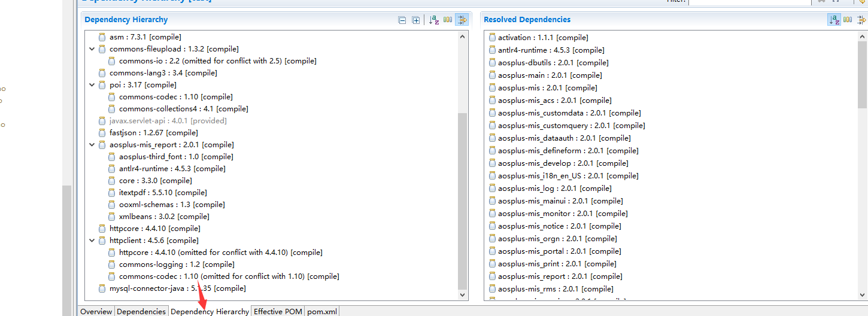Click Dependency Hierarchy vertical scrollbar thumb

point(463,200)
